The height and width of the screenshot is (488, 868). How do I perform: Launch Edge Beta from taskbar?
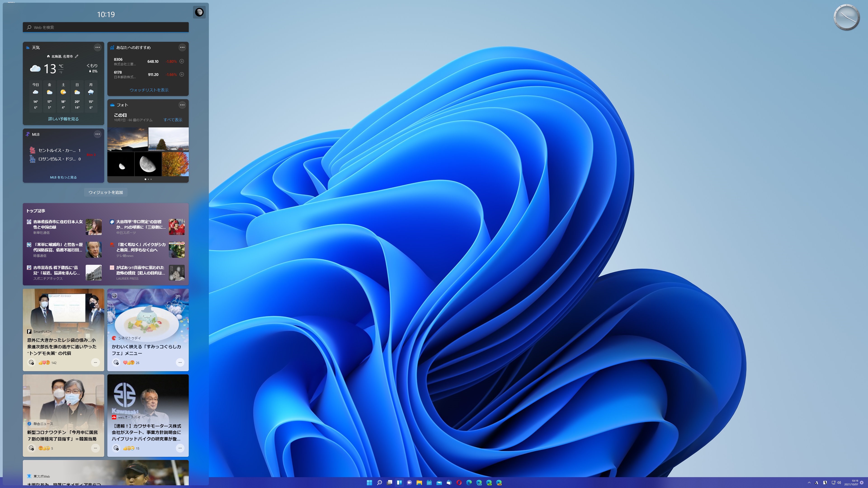(x=479, y=483)
